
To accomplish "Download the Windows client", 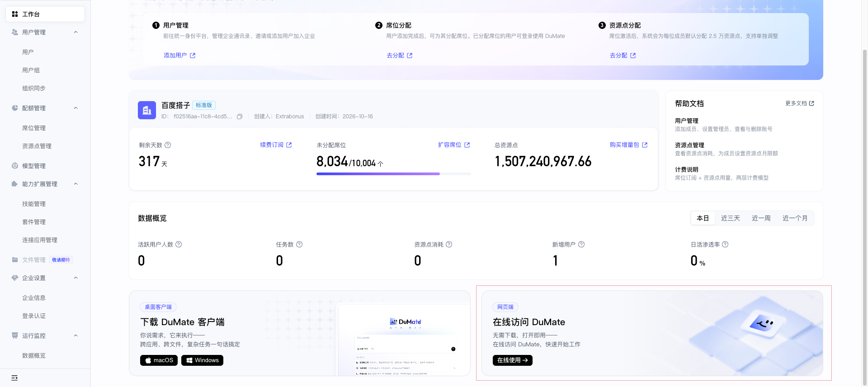I will point(202,360).
